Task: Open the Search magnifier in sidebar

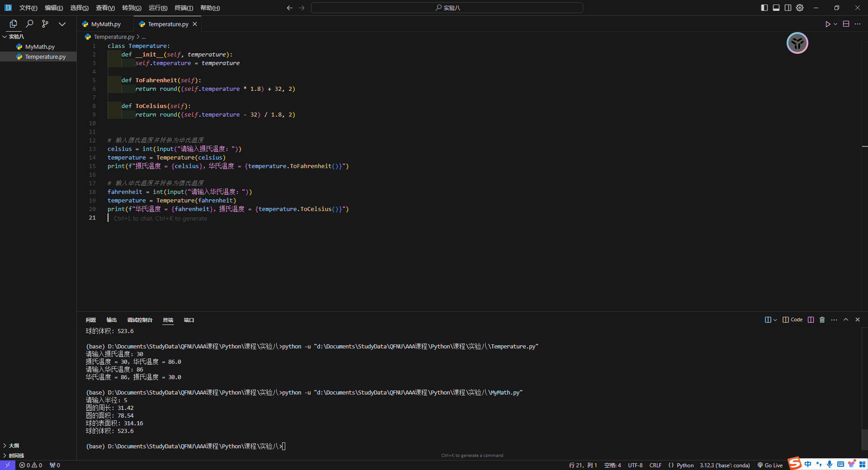Action: [29, 24]
